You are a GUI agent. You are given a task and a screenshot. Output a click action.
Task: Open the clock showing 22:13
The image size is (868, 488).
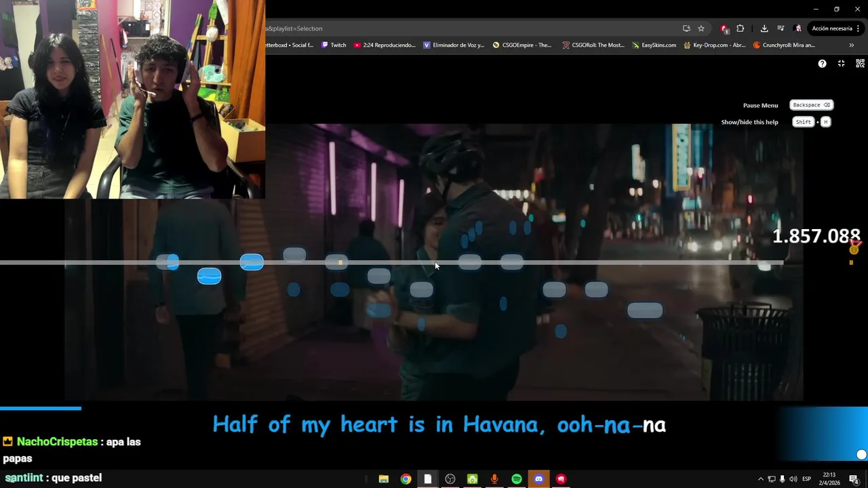829,479
